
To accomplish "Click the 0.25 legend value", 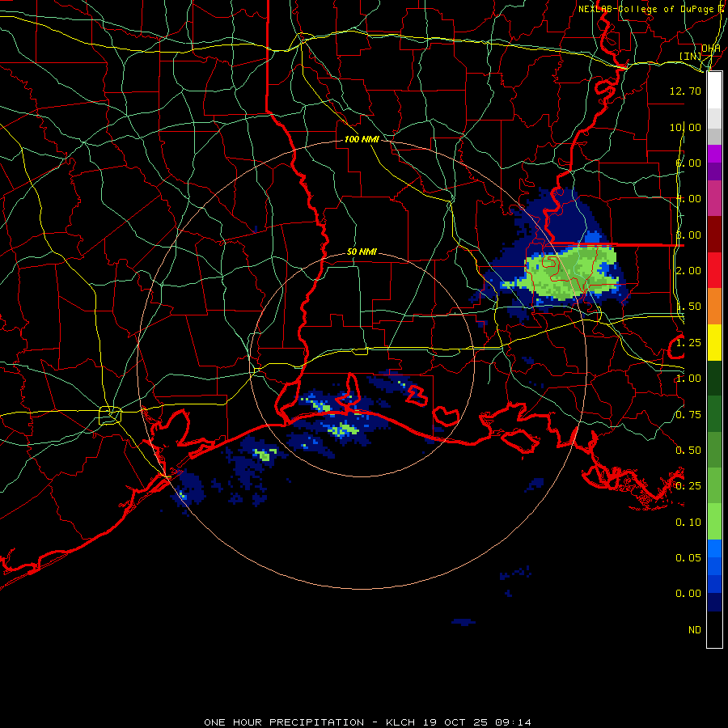I will pyautogui.click(x=688, y=486).
